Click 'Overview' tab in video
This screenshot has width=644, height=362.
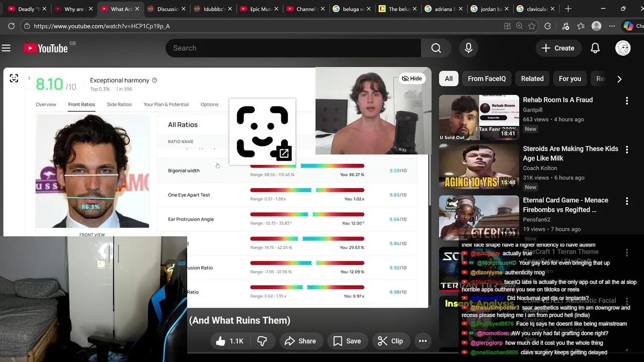click(46, 105)
